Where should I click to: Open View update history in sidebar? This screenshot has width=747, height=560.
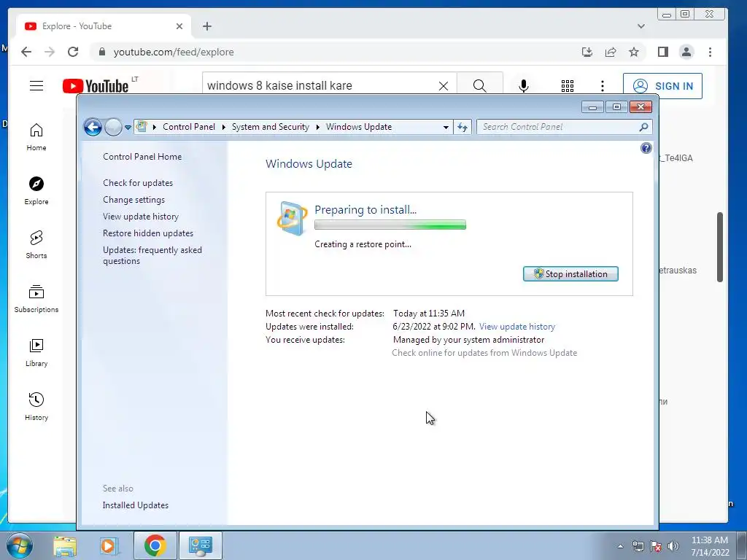(141, 216)
